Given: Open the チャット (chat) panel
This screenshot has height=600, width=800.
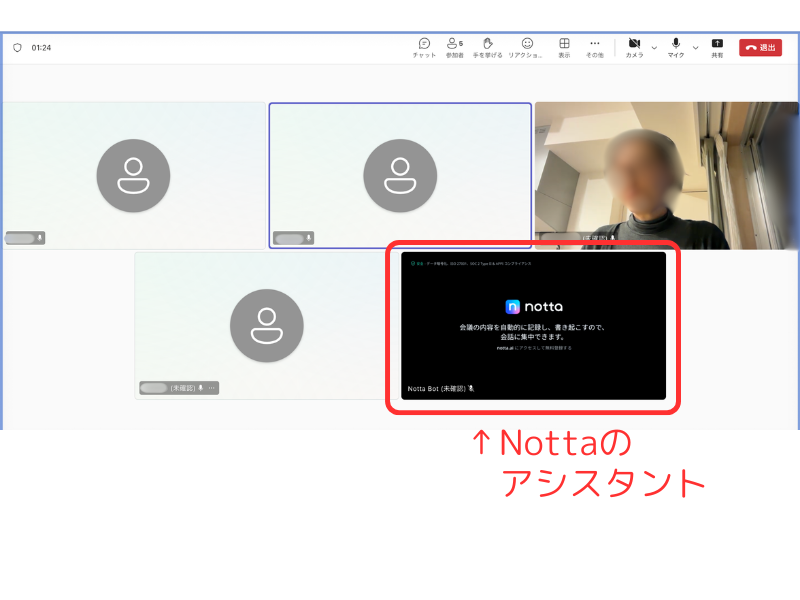Looking at the screenshot, I should coord(424,47).
